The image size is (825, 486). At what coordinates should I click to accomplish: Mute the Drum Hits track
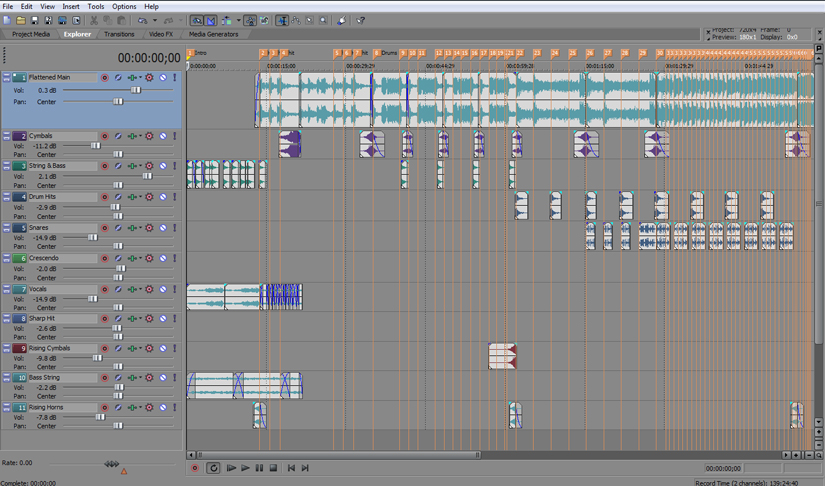(x=163, y=197)
